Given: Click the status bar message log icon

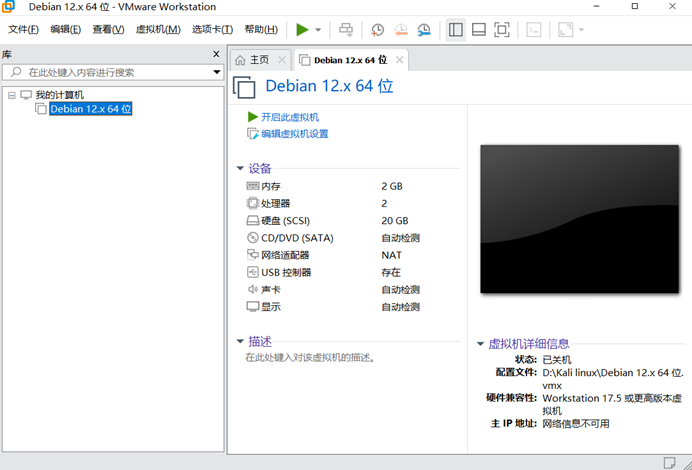Looking at the screenshot, I should tap(669, 462).
